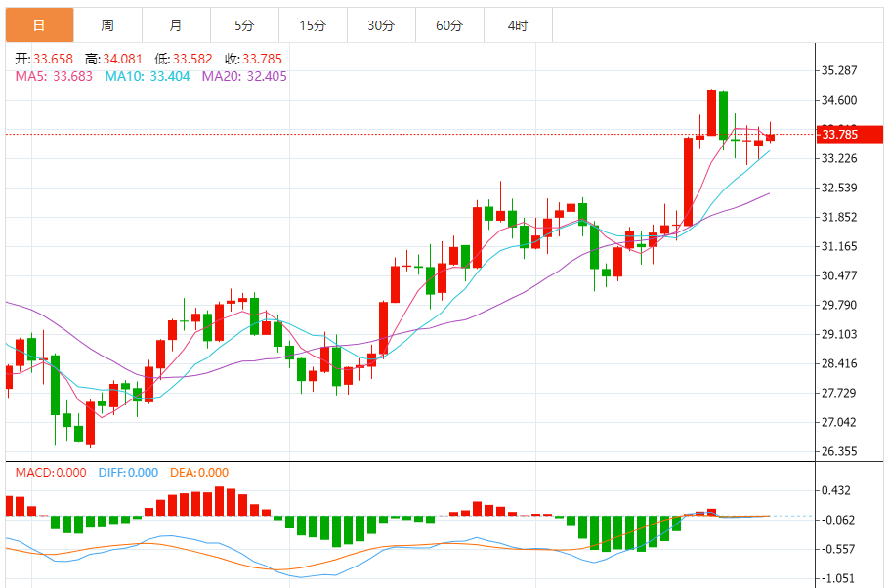Click the MA5: 33.683 legend label

[54, 76]
